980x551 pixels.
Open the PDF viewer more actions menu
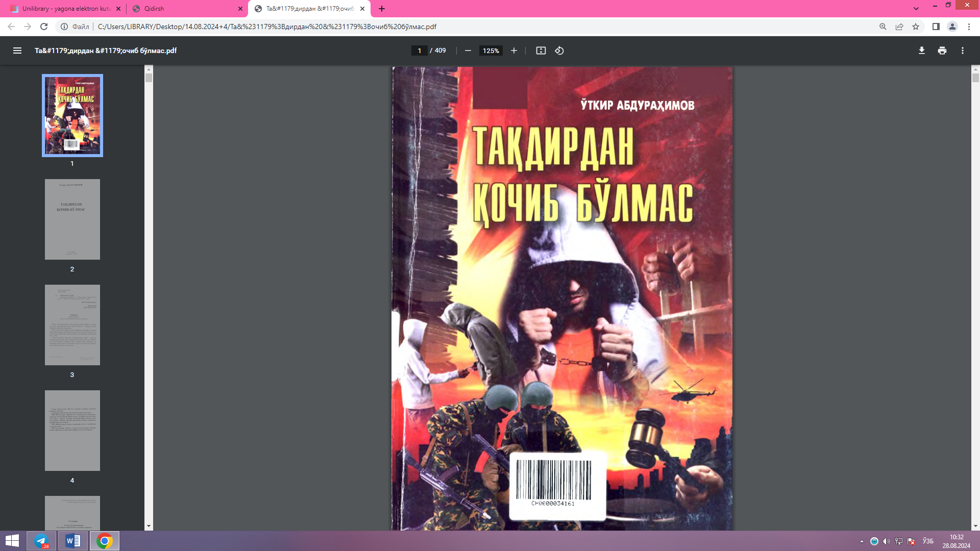(963, 51)
